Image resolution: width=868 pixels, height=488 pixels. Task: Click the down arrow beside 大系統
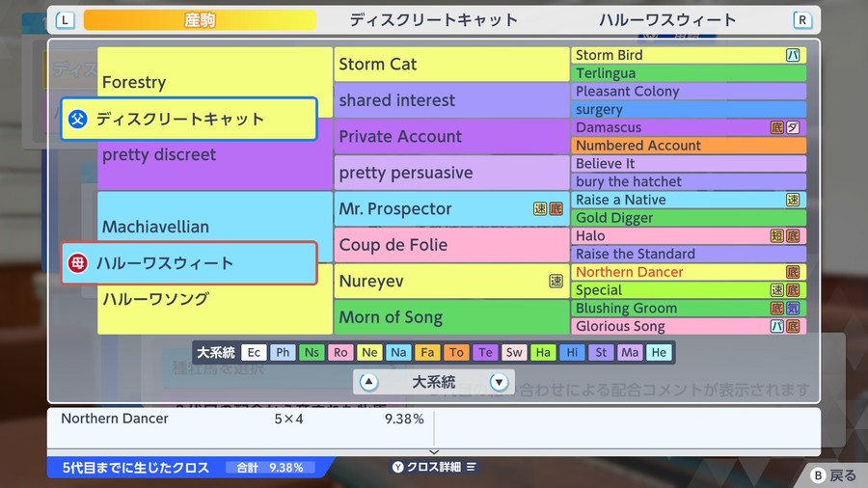coord(499,382)
